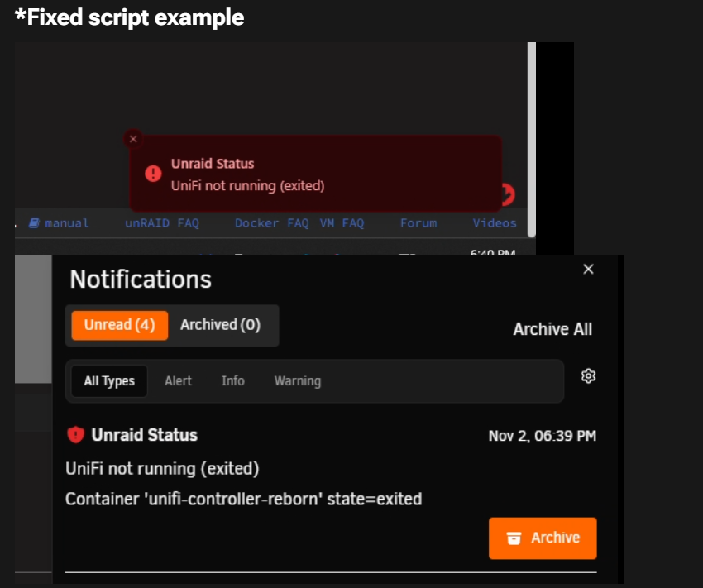
Task: Click the red shield alert icon
Action: 75,435
